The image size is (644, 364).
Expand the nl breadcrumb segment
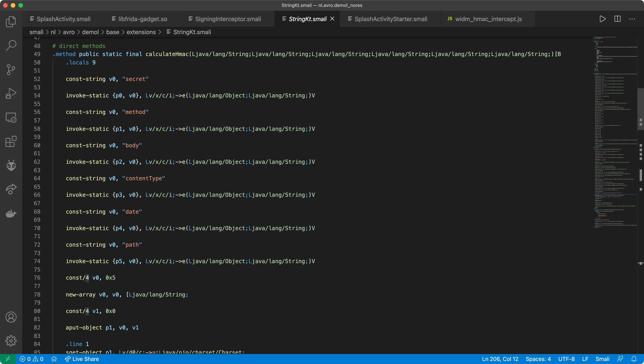[53, 32]
